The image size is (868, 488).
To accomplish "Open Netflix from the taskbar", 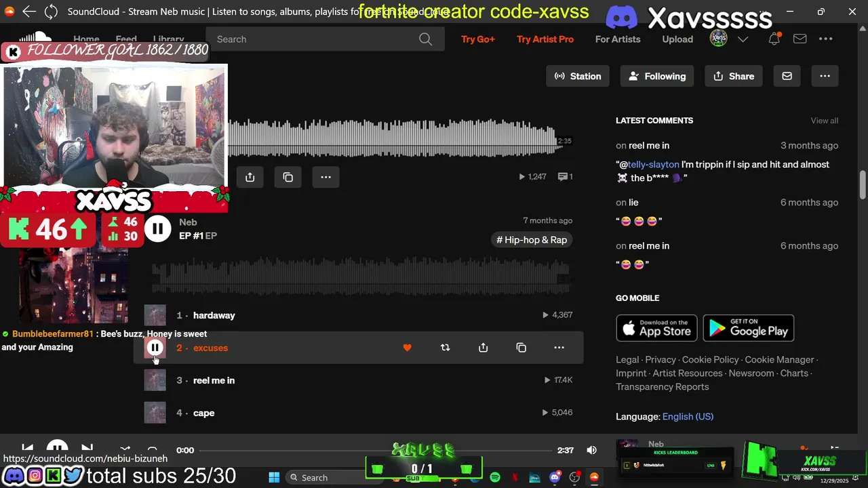I will (x=515, y=478).
